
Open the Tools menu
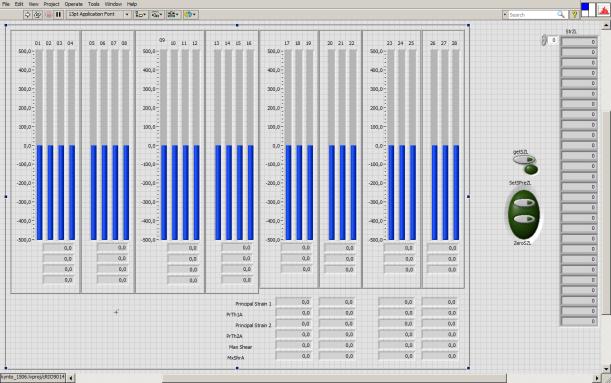94,4
